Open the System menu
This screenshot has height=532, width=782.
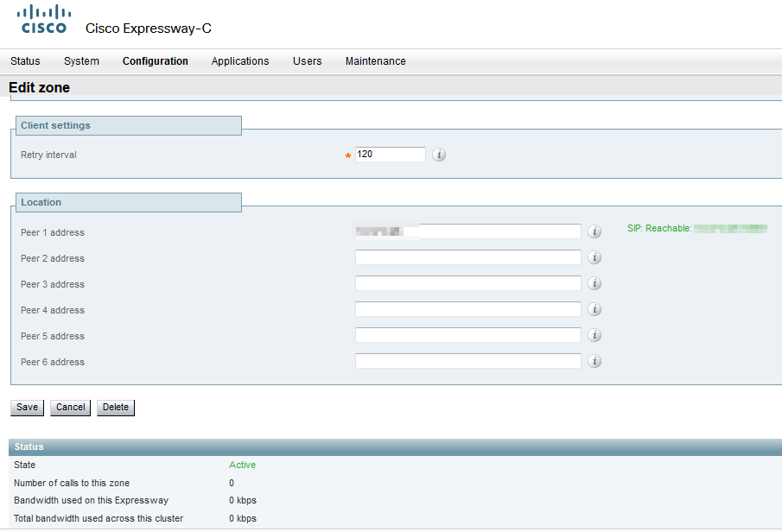pyautogui.click(x=81, y=61)
